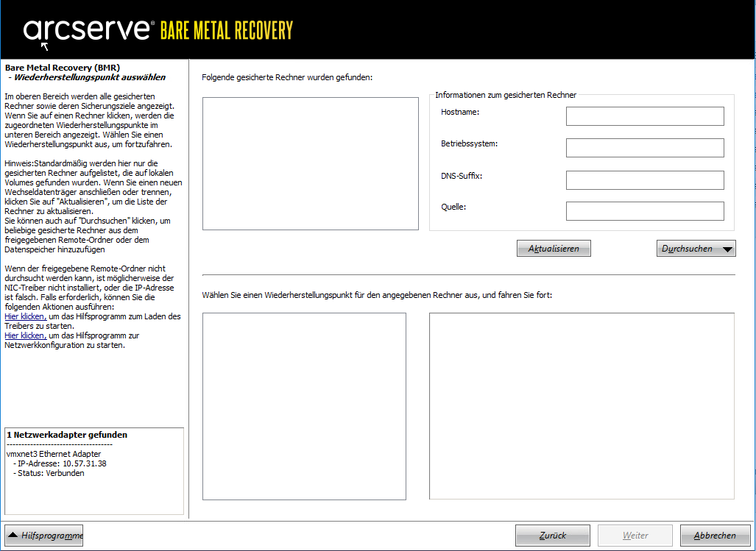Click the Durchsuchen dropdown button
This screenshot has width=756, height=551.
pyautogui.click(x=696, y=249)
